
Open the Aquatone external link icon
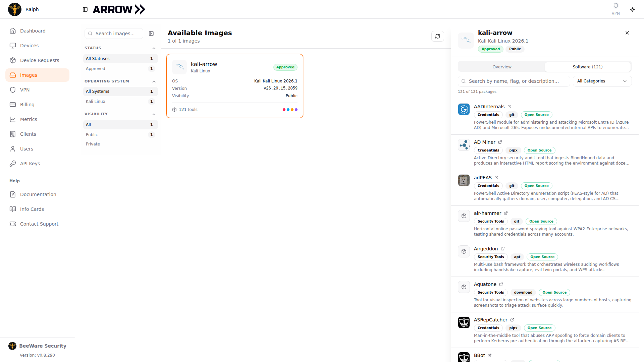point(501,284)
